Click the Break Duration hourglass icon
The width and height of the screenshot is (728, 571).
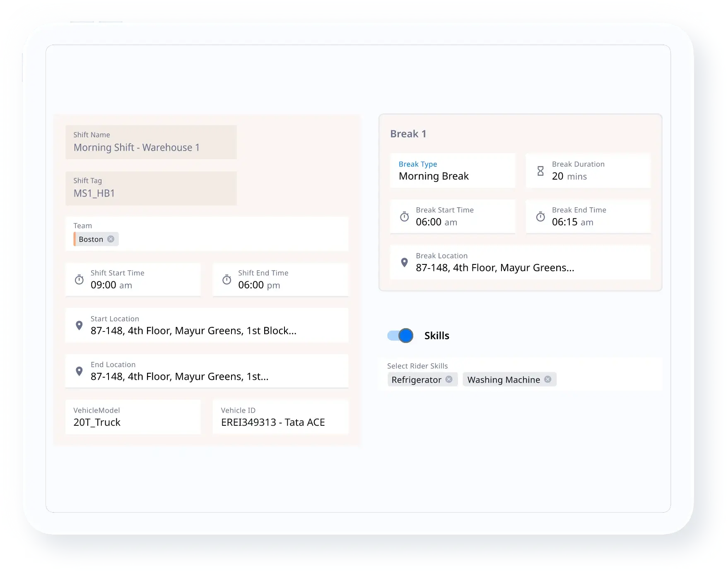point(540,171)
